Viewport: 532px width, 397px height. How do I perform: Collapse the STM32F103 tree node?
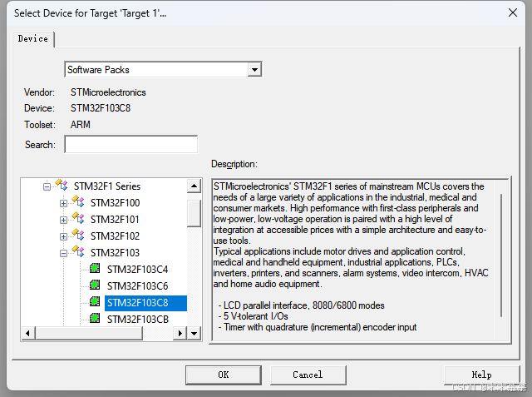coord(63,253)
